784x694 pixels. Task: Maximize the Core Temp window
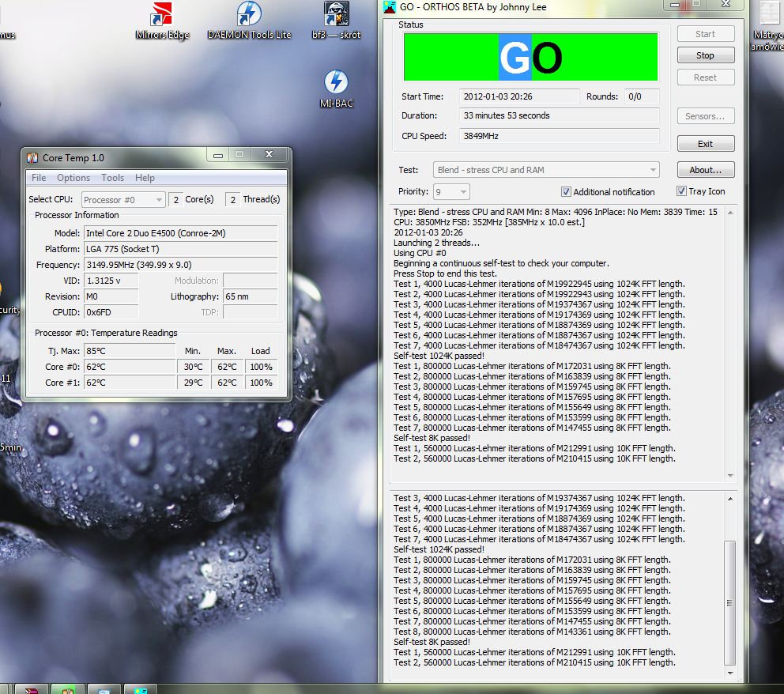239,155
